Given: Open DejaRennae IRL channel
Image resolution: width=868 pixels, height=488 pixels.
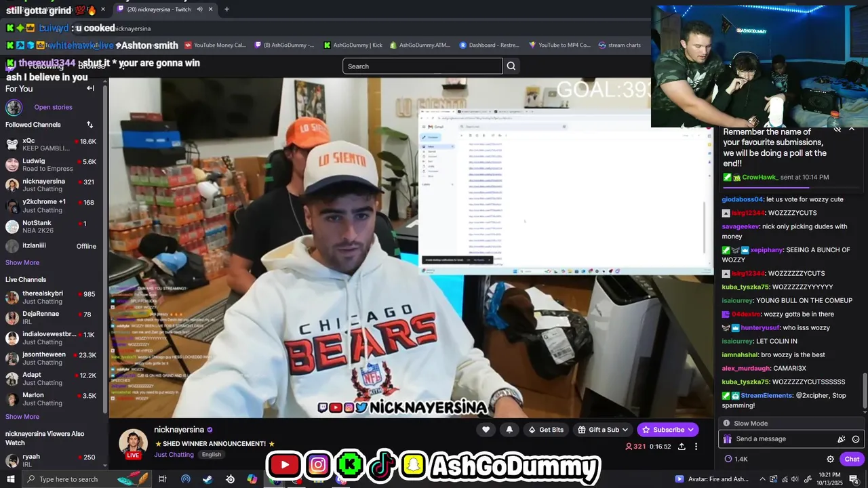Looking at the screenshot, I should (51, 318).
